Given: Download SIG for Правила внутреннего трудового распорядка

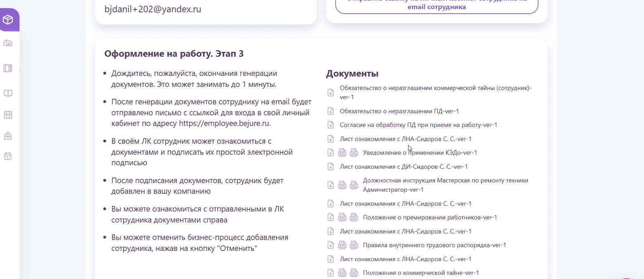Looking at the screenshot, I should tap(342, 245).
